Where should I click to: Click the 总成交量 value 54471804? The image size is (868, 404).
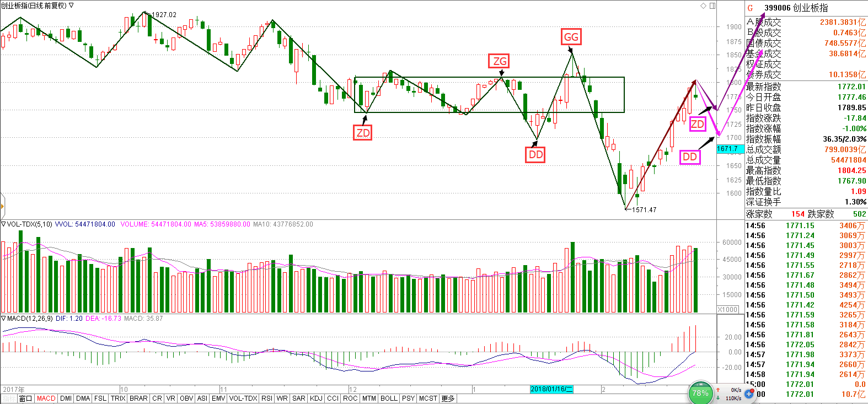[x=849, y=160]
